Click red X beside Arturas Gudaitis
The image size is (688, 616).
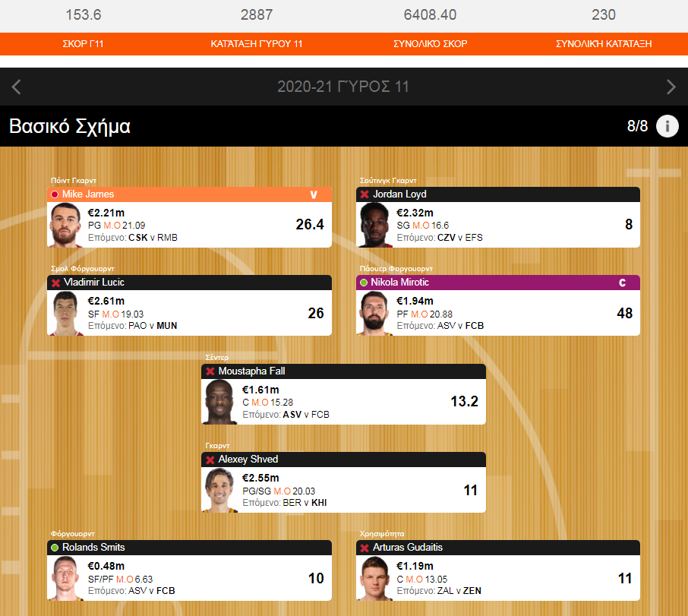click(x=365, y=548)
